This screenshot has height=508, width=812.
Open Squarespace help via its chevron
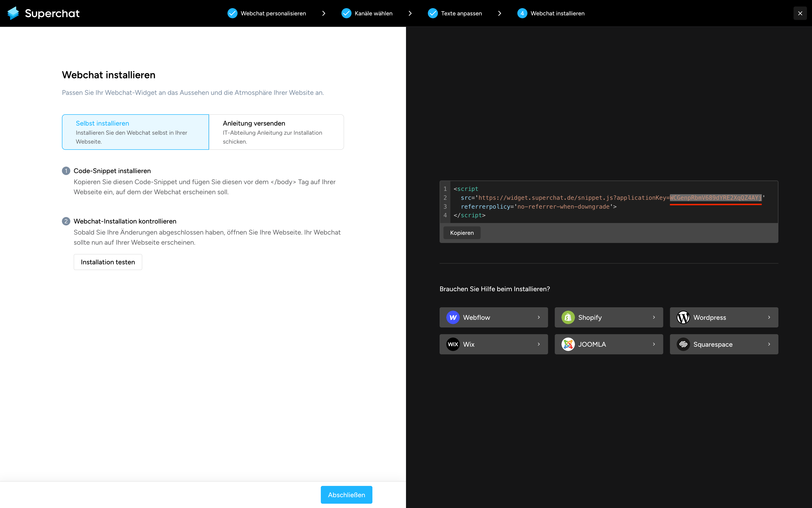769,344
